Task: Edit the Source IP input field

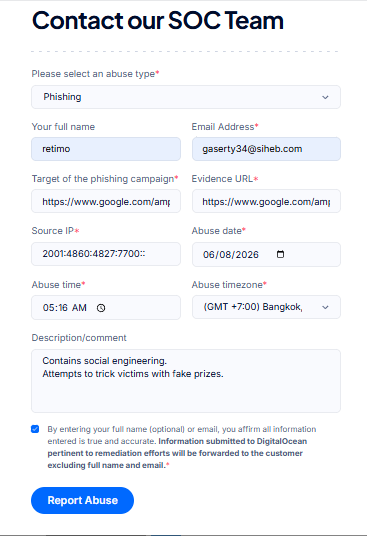Action: [x=106, y=254]
